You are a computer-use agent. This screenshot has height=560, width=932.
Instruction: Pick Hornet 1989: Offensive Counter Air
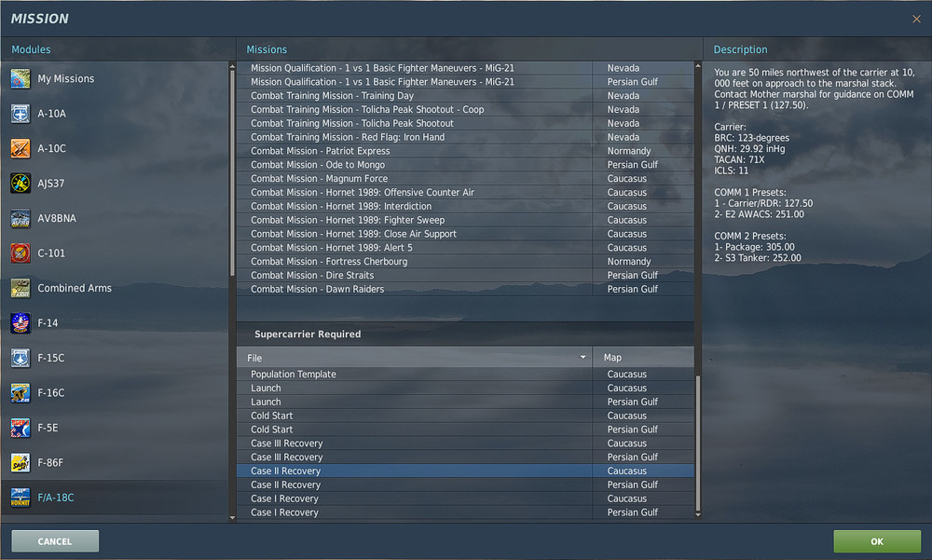tap(465, 193)
